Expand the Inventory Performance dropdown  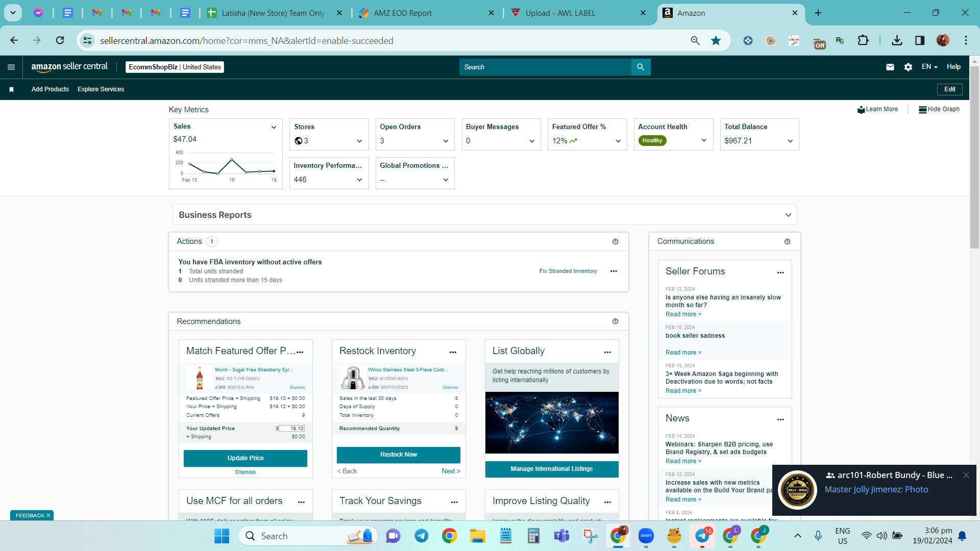pyautogui.click(x=359, y=180)
